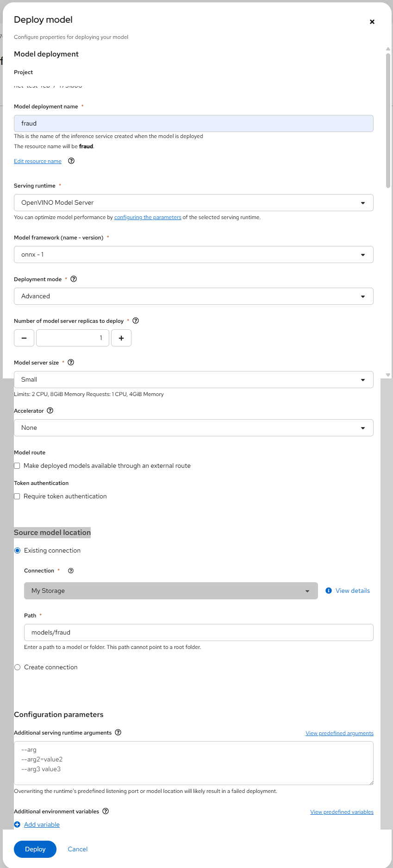Check Require token authentication

(x=17, y=497)
